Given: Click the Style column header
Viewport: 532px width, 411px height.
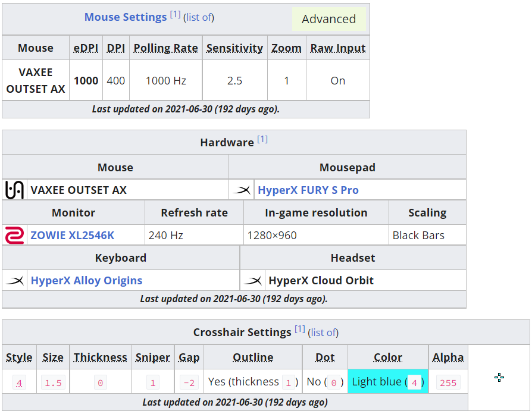Looking at the screenshot, I should pos(19,357).
